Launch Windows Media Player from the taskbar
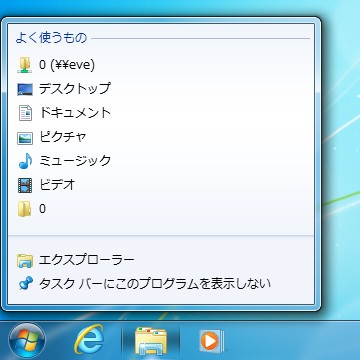Image resolution: width=360 pixels, height=360 pixels. 212,341
